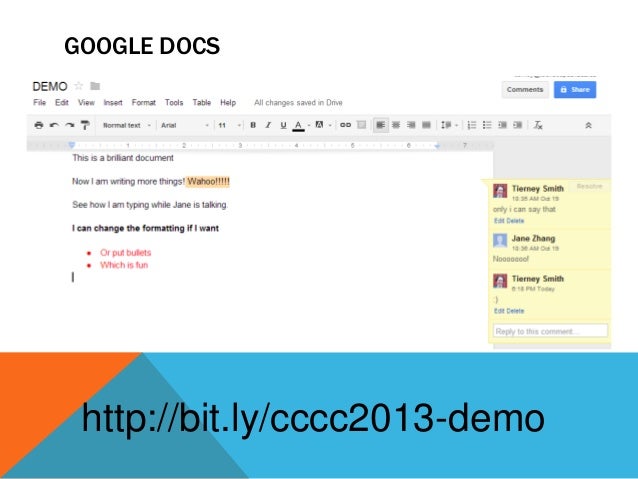The image size is (638, 479).
Task: Click the 'Or put bullets' bullet line
Action: click(x=125, y=253)
